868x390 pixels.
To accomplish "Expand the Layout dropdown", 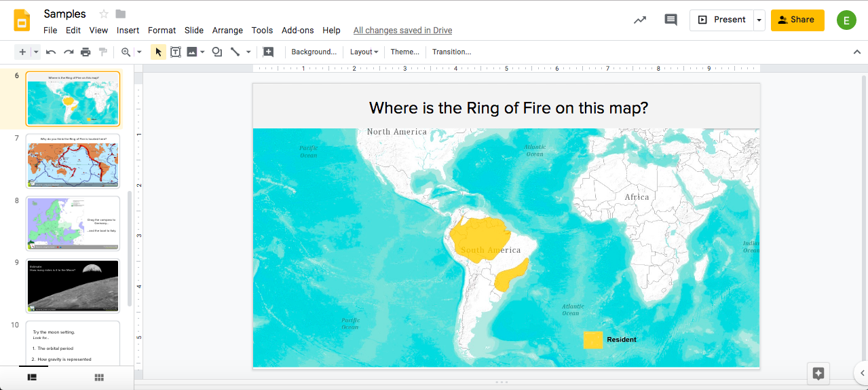I will point(364,52).
